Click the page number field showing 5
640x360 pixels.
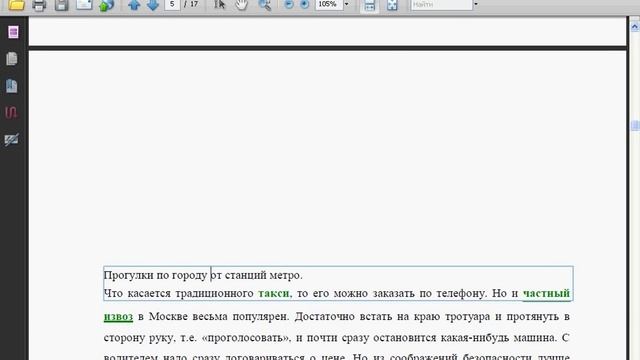tap(172, 4)
